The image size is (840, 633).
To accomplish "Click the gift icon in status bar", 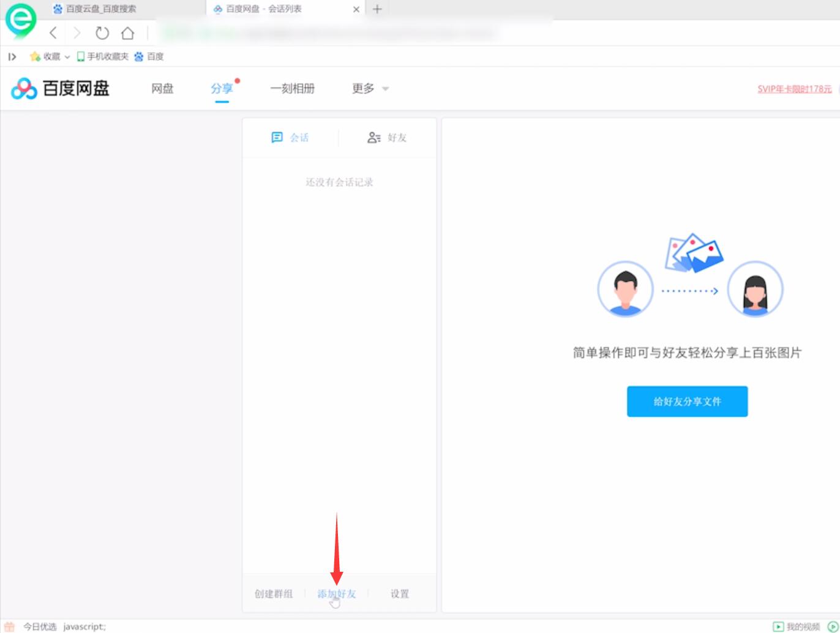I will pos(9,626).
